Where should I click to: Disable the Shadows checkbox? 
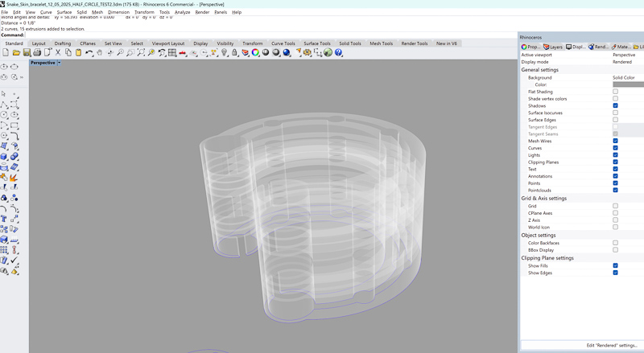pos(615,106)
